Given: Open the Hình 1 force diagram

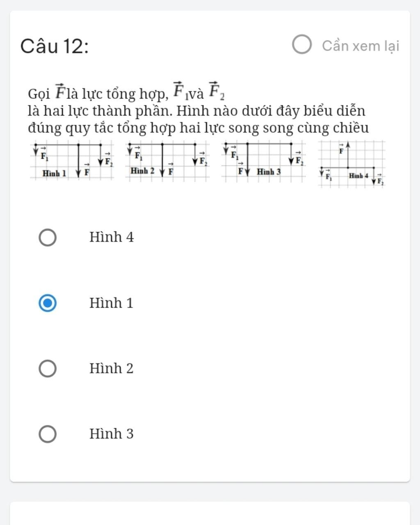Looking at the screenshot, I should point(72,160).
